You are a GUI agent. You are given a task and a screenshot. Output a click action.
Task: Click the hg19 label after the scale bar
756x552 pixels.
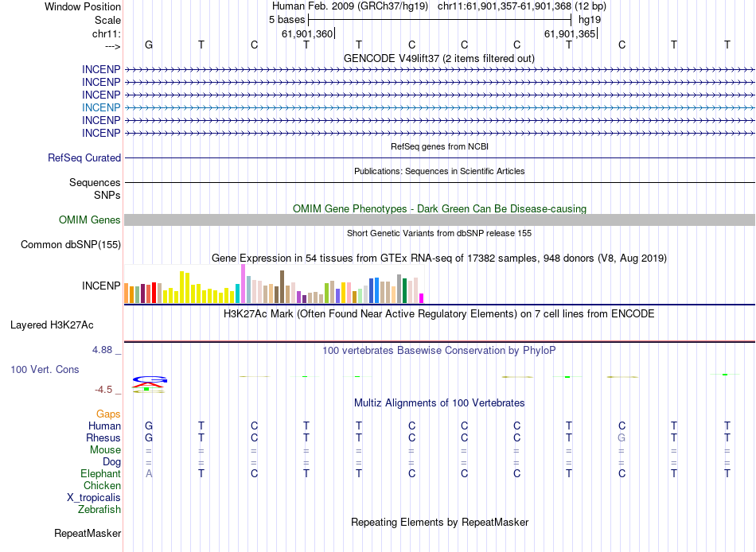pyautogui.click(x=590, y=20)
